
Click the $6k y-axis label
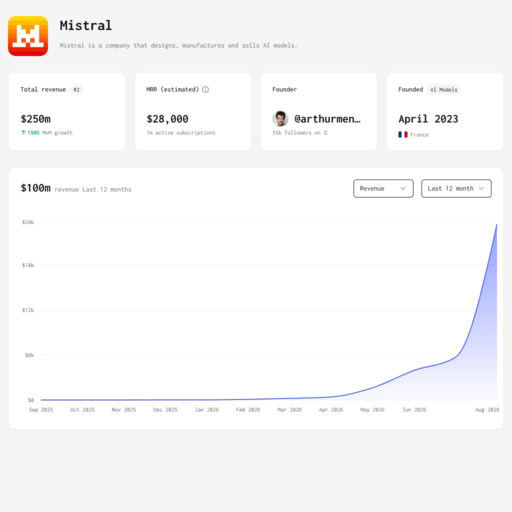tap(30, 355)
